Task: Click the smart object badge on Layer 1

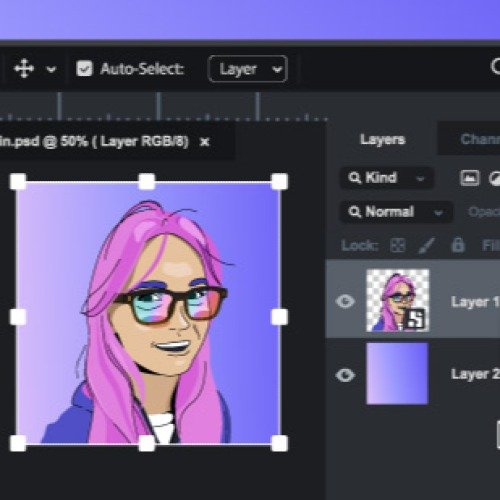Action: tap(415, 319)
